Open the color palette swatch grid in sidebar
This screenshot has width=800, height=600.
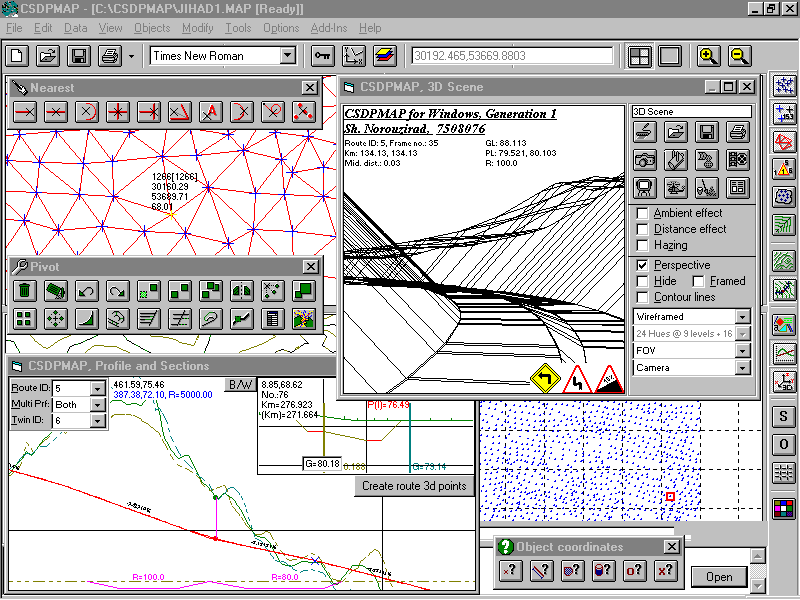click(x=784, y=509)
